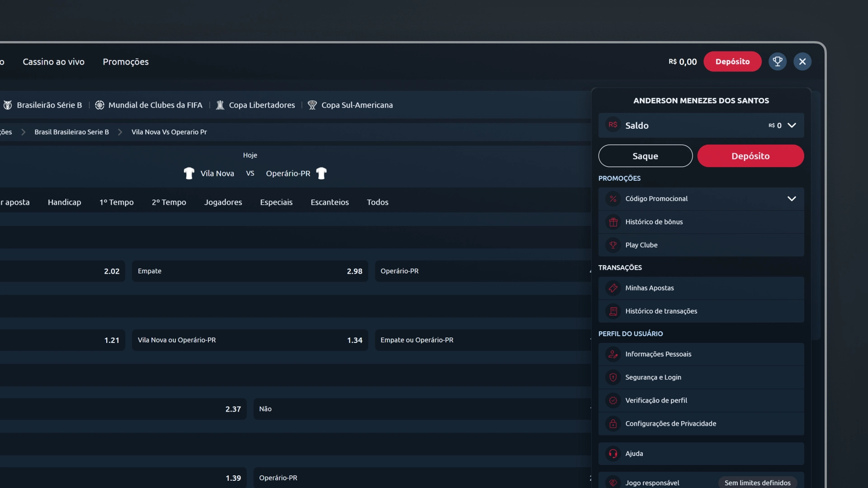Screen dimensions: 868x488
Task: Click the Histórico de transações receipt icon
Action: 613,311
